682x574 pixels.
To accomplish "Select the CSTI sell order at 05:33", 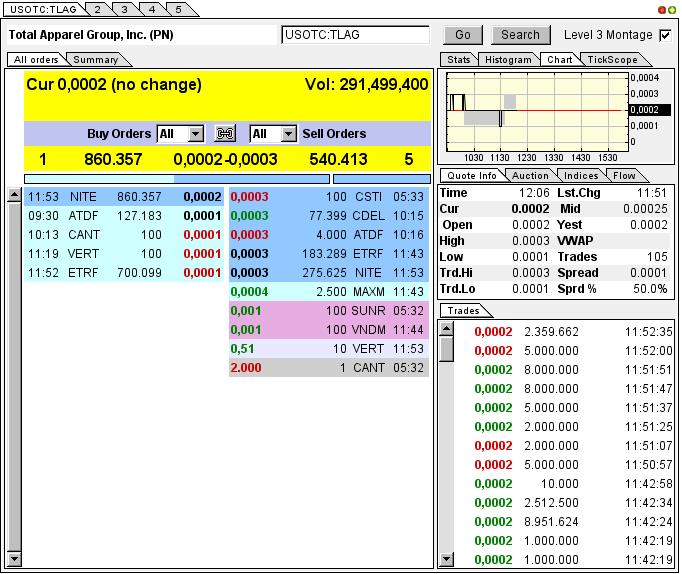I will coord(329,197).
